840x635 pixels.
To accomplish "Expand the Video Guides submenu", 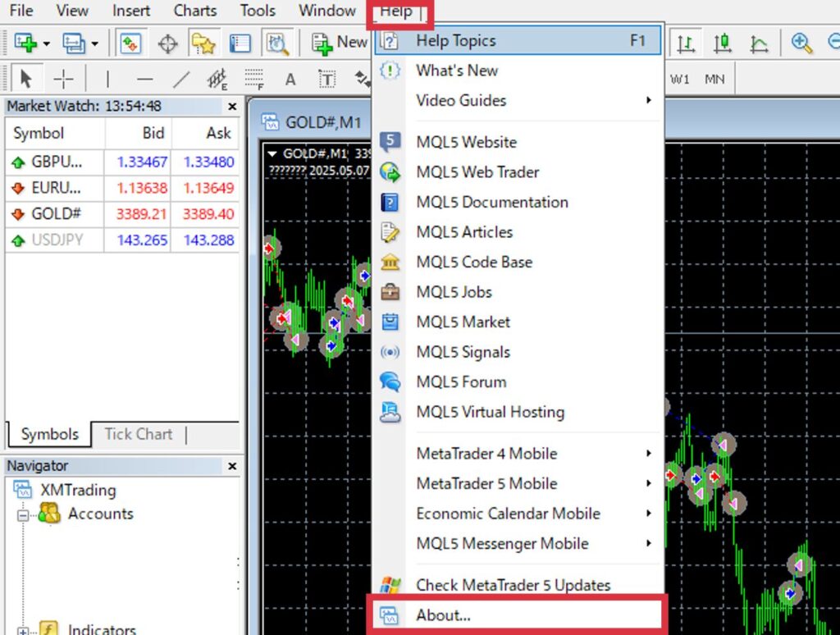I will pyautogui.click(x=518, y=100).
